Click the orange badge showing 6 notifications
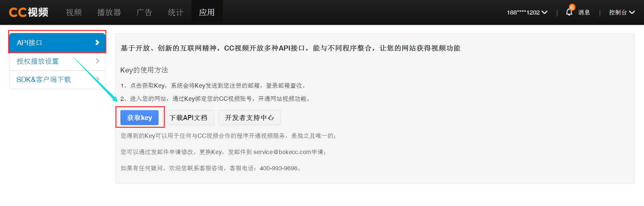644x206 pixels. 572,7
